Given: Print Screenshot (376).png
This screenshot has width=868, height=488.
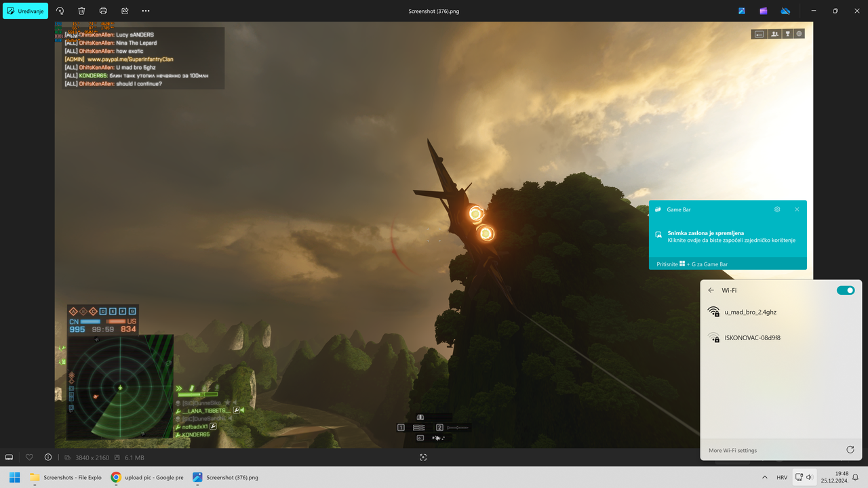Looking at the screenshot, I should click(x=102, y=11).
